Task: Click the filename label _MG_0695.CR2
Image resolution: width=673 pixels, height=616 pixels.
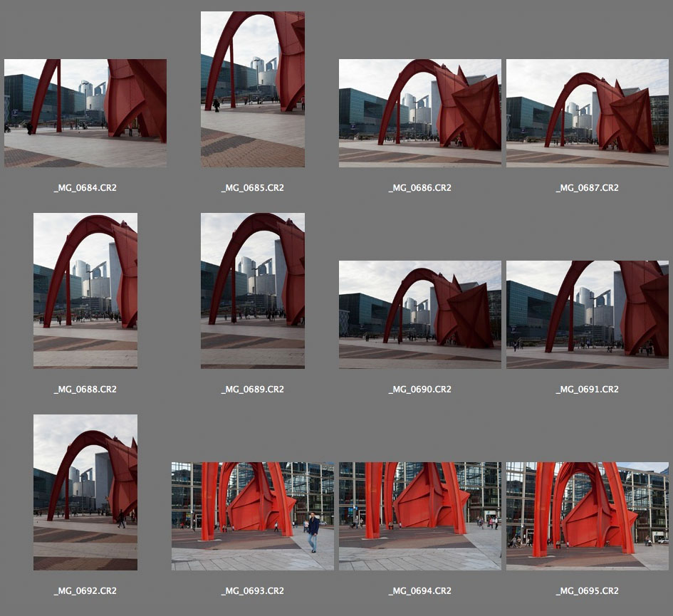Action: pos(587,591)
